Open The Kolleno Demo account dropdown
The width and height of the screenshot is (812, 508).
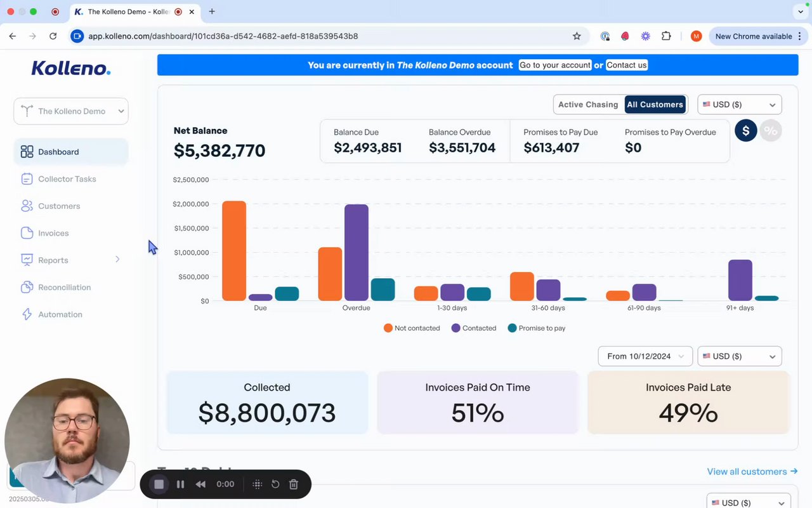[71, 111]
